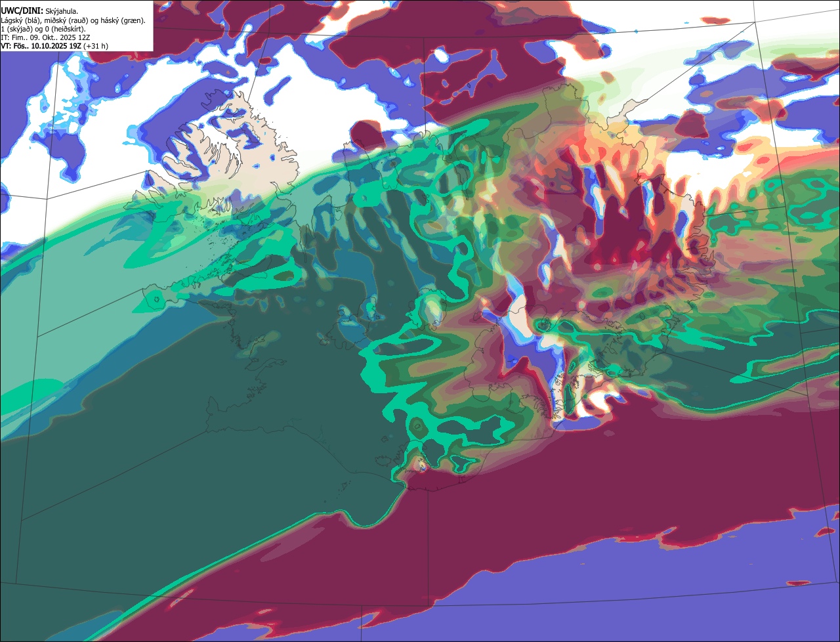Click the 'VT: Fös.. 10.10.2025 19Z' valid time
The width and height of the screenshot is (840, 642).
coord(41,46)
